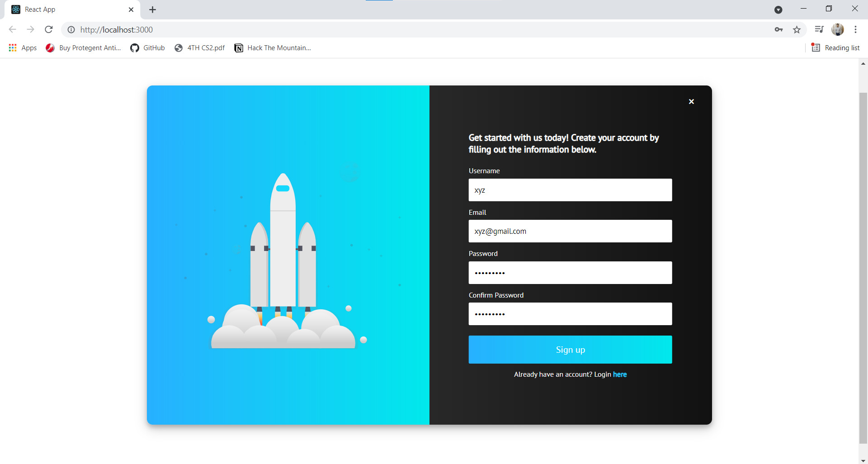
Task: Click the page vertical scrollbar thumb
Action: pyautogui.click(x=863, y=268)
